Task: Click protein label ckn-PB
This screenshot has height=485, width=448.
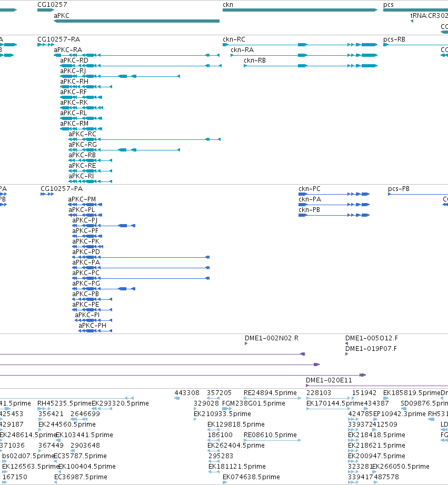Action: pyautogui.click(x=310, y=210)
